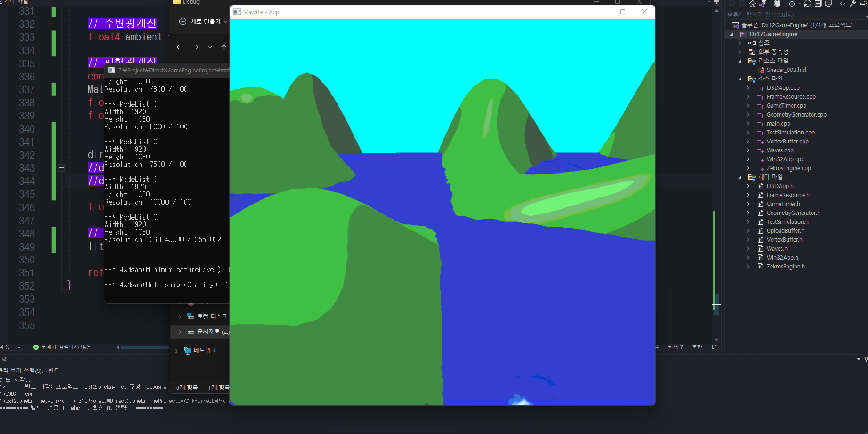This screenshot has height=434, width=868.
Task: Go up one folder in File Explorer
Action: [224, 47]
